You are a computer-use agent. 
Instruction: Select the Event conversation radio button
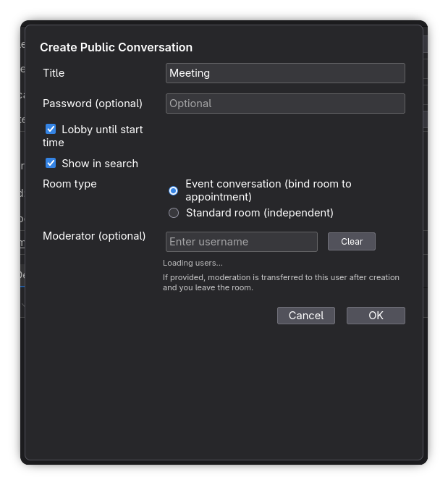174,190
